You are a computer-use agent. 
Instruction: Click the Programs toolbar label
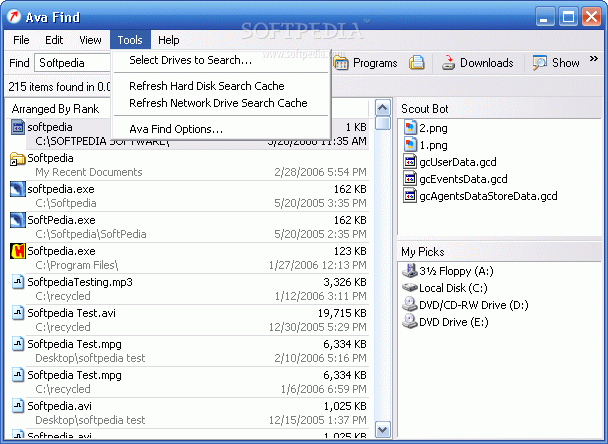point(375,63)
